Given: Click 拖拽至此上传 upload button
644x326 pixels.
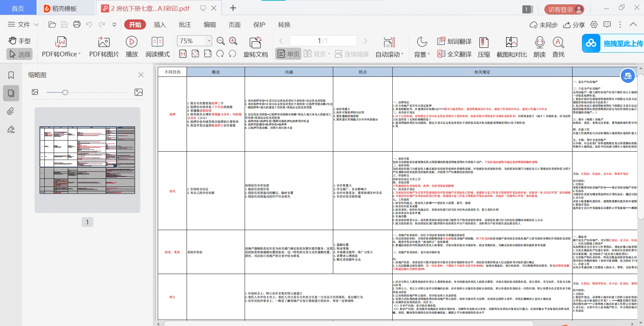Looking at the screenshot, I should tap(613, 43).
